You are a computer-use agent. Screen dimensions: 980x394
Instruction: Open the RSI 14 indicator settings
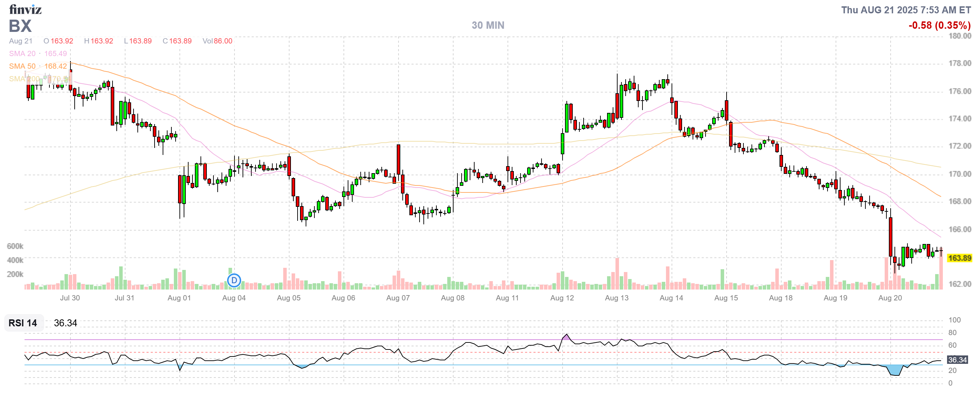pos(23,323)
